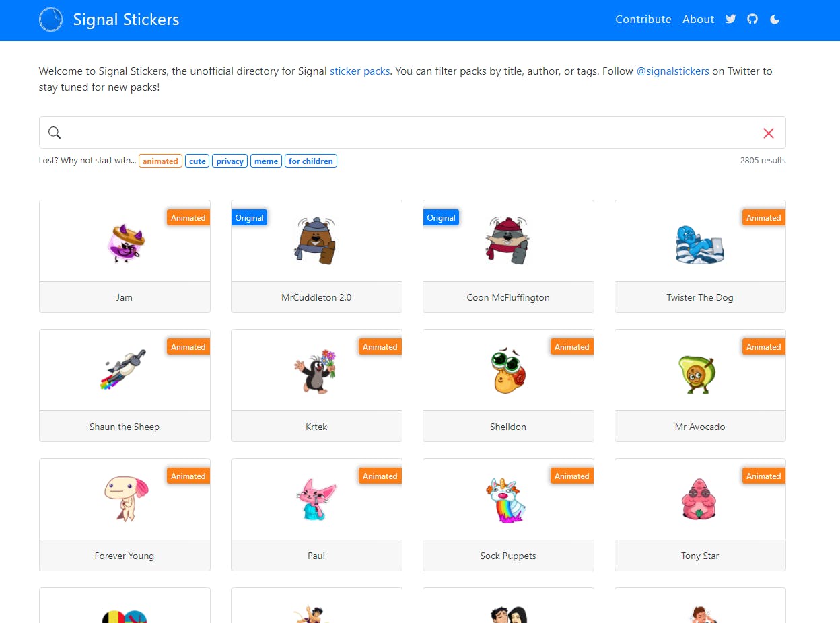Open the Coon McFluffington raccoon sticker image
Image resolution: width=840 pixels, height=623 pixels.
point(508,241)
